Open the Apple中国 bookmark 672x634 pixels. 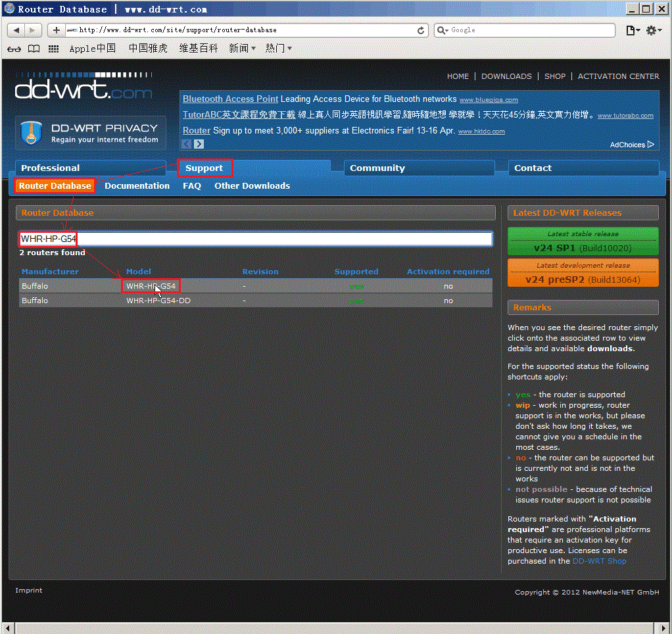click(x=93, y=49)
